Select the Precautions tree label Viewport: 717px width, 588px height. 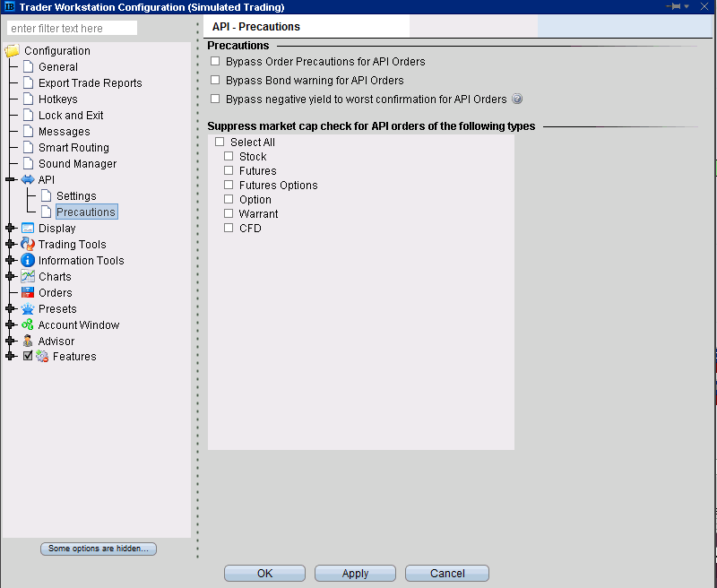click(x=86, y=212)
